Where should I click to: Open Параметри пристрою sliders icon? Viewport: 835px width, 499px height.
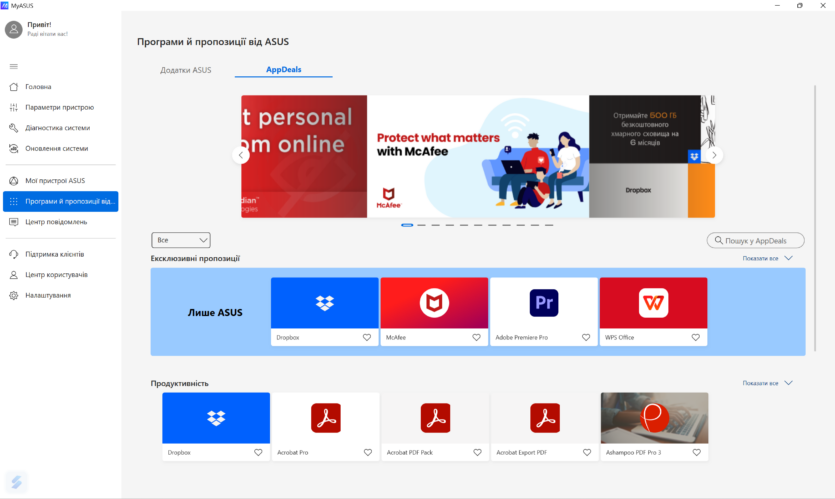[14, 108]
